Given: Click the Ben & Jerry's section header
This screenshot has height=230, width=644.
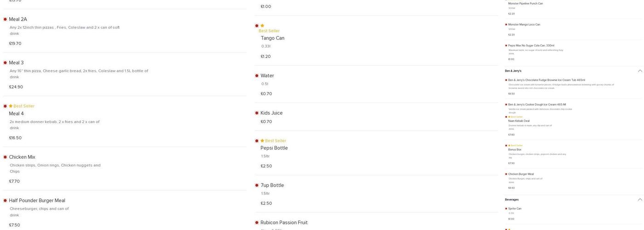Looking at the screenshot, I should [513, 71].
